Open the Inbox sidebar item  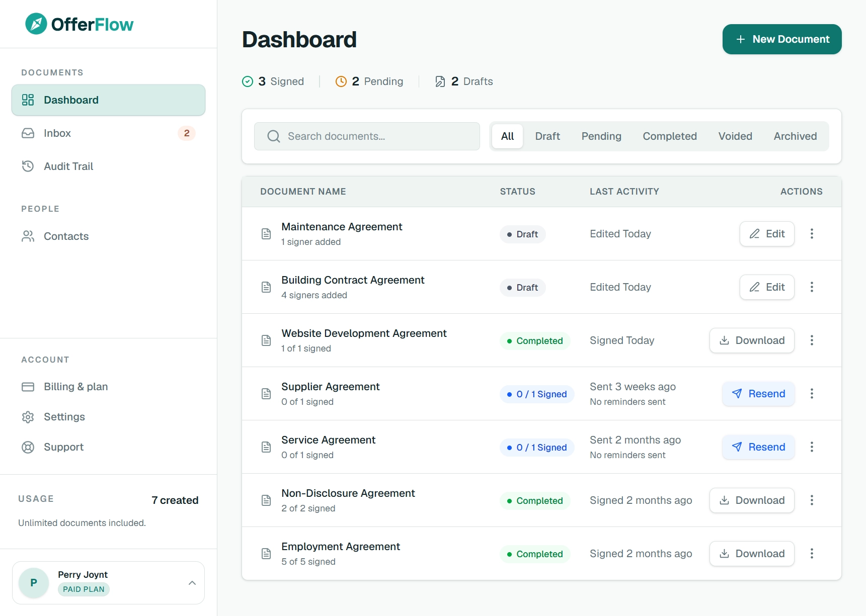(108, 133)
